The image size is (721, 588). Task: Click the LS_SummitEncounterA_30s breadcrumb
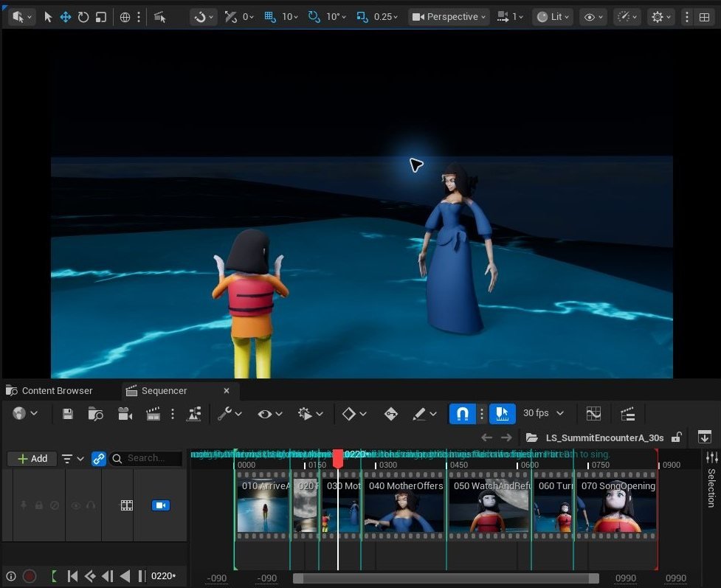604,437
